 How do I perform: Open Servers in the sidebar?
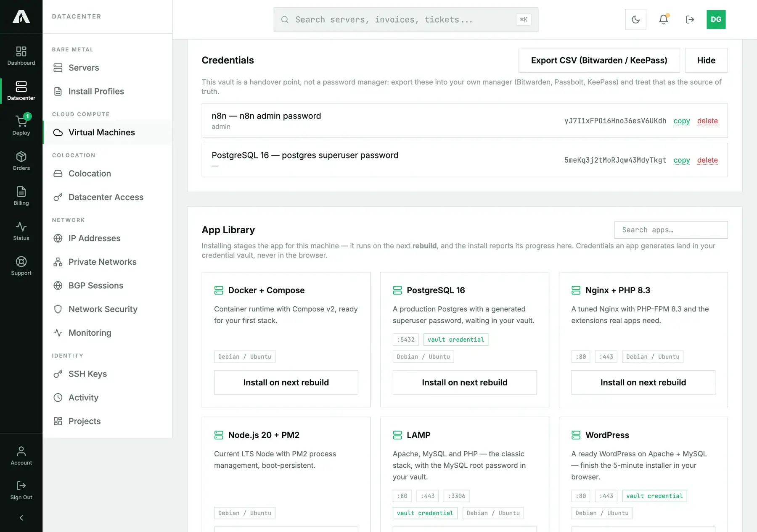click(107, 68)
